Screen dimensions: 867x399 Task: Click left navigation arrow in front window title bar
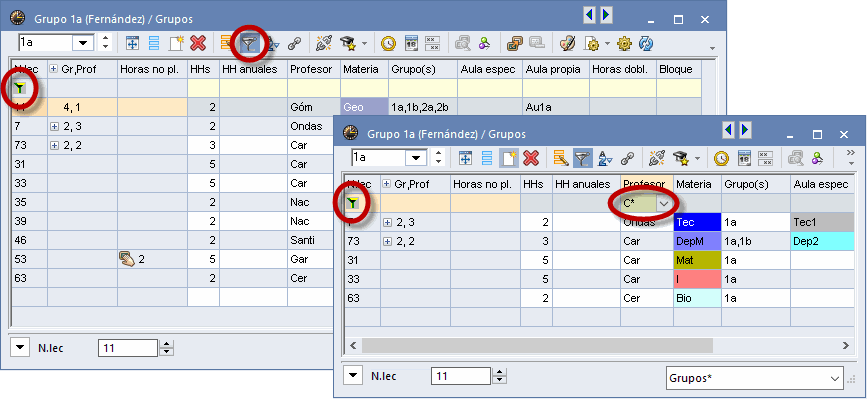(728, 130)
